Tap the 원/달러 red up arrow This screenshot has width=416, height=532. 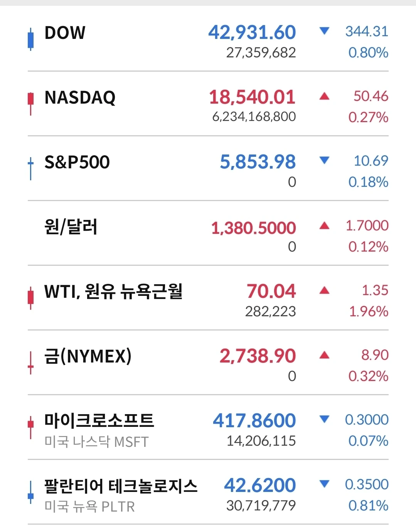325,225
